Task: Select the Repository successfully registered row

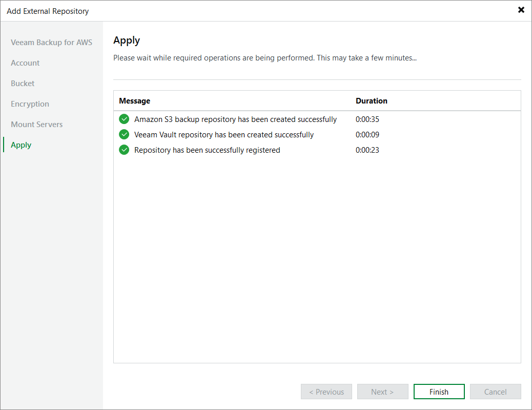Action: (317, 150)
